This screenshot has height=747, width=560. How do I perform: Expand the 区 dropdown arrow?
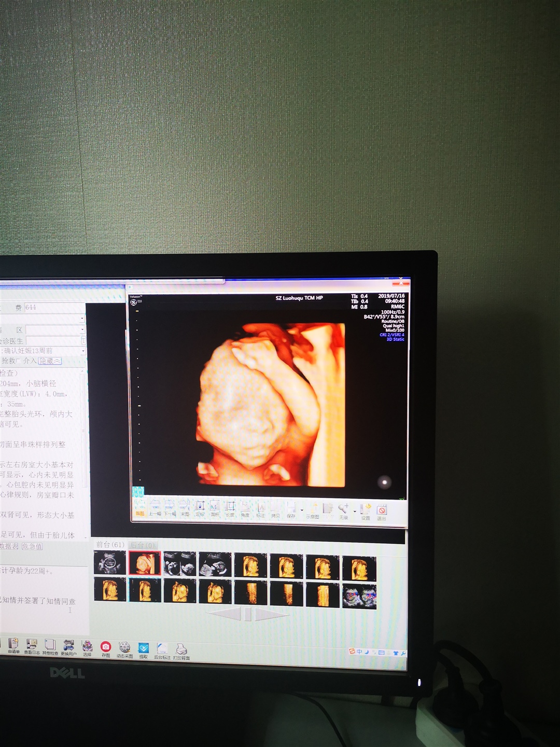point(82,330)
